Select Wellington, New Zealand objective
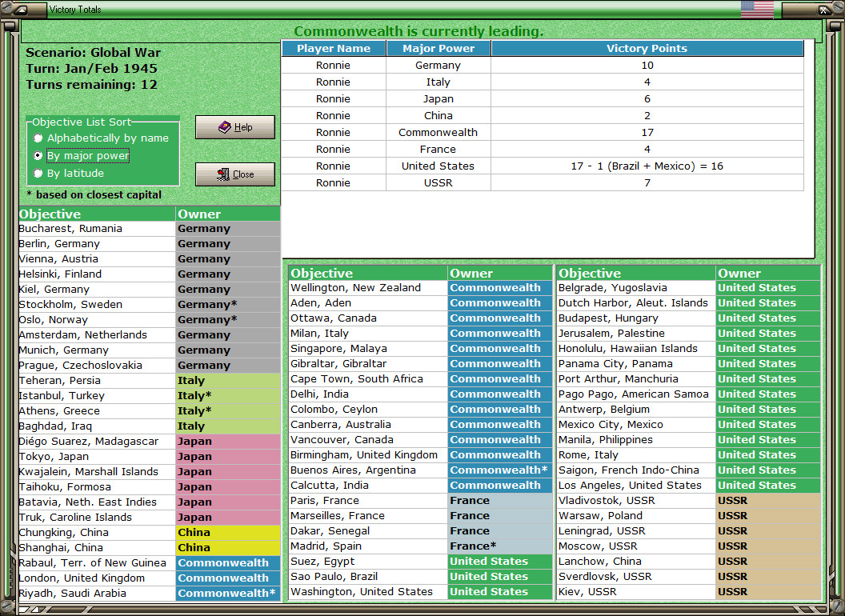The width and height of the screenshot is (845, 616). 368,288
